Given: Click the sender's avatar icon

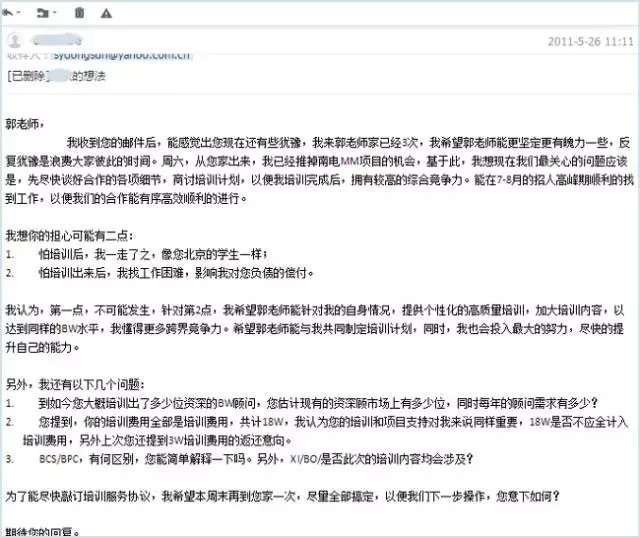Looking at the screenshot, I should point(13,42).
